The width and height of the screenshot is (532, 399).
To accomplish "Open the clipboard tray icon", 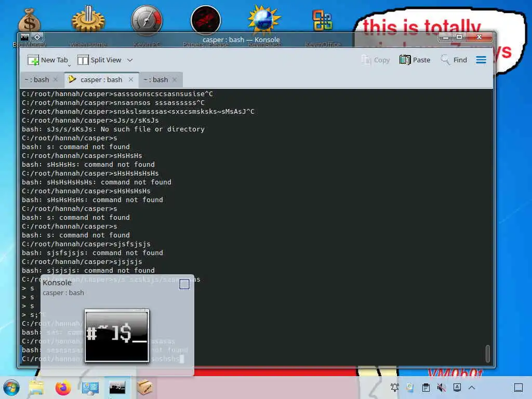I will coord(426,388).
